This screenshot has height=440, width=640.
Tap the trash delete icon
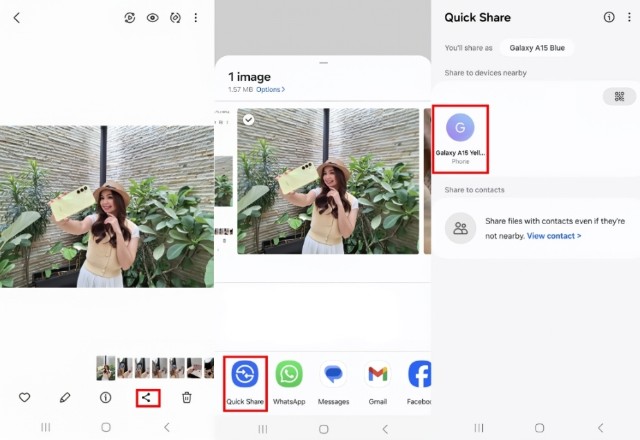187,397
